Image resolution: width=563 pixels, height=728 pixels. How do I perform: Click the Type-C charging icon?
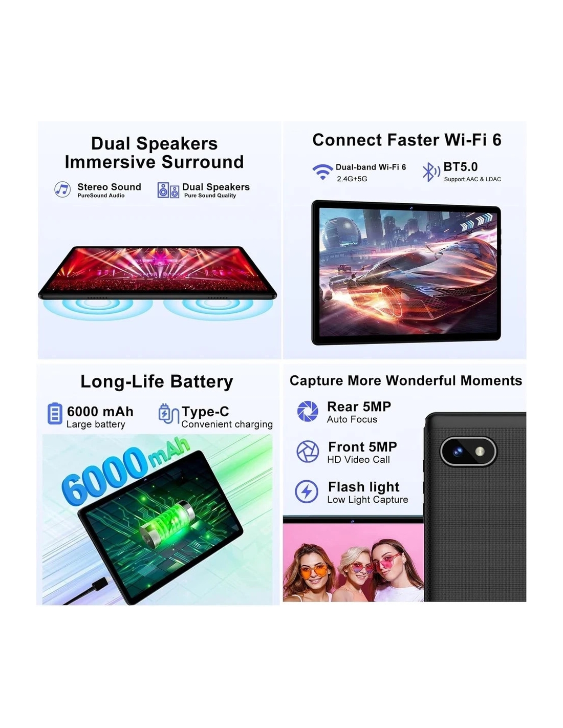pyautogui.click(x=168, y=414)
